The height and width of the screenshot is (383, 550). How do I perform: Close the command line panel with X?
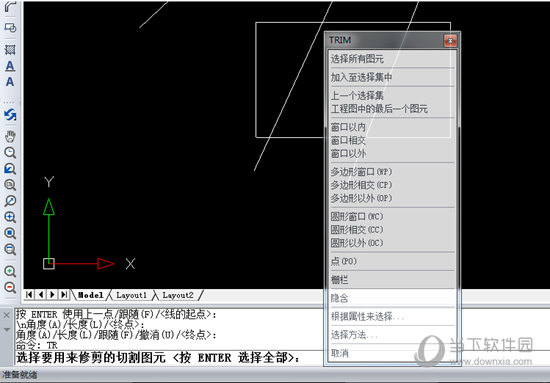tap(6, 315)
